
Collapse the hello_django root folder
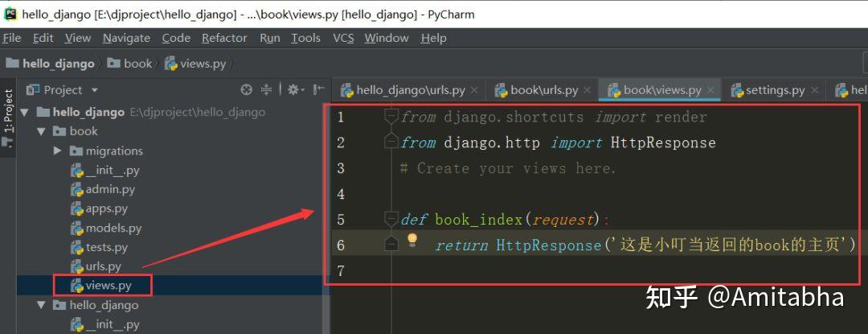(24, 113)
